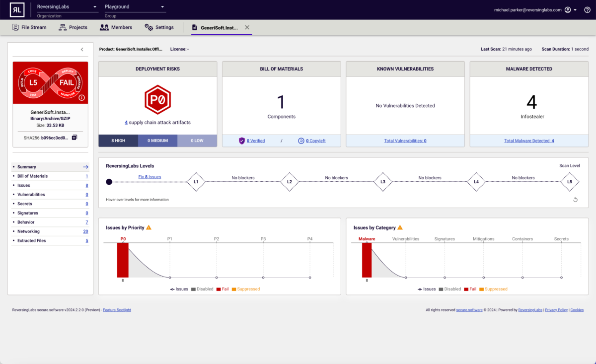Collapse the left sidebar panel chevron
The width and height of the screenshot is (596, 364).
82,49
